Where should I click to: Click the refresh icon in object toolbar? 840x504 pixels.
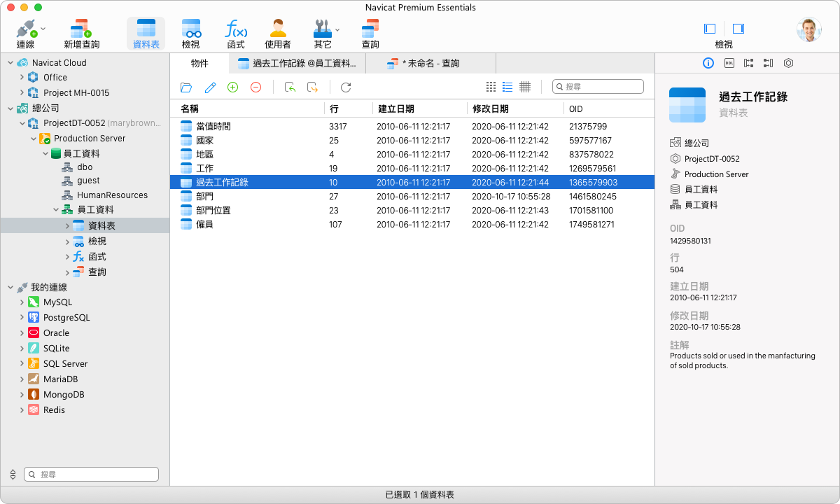346,87
